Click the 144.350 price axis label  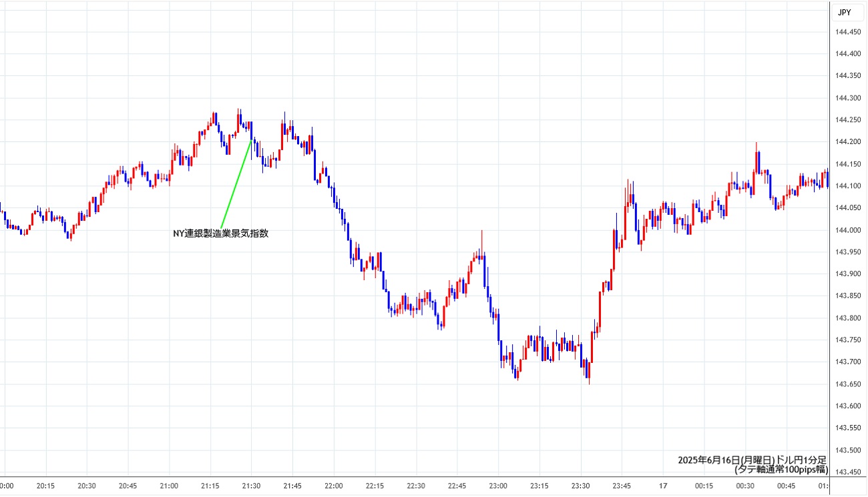pyautogui.click(x=848, y=76)
